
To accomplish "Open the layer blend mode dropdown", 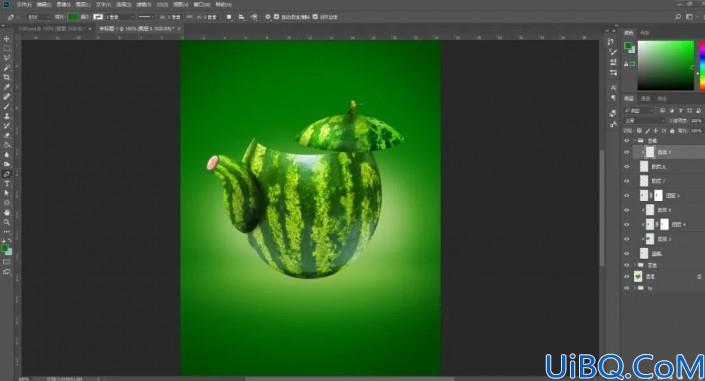I will point(644,121).
